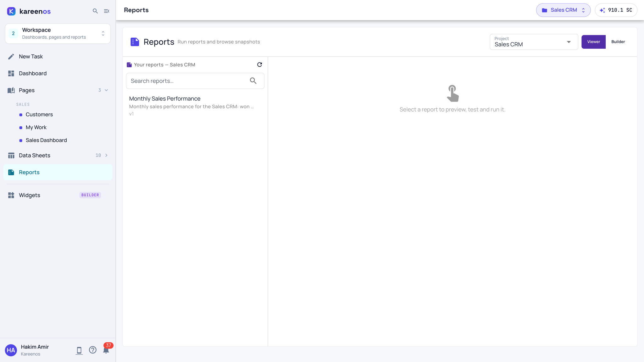Click the New Task pencil icon
The height and width of the screenshot is (362, 644).
[11, 57]
